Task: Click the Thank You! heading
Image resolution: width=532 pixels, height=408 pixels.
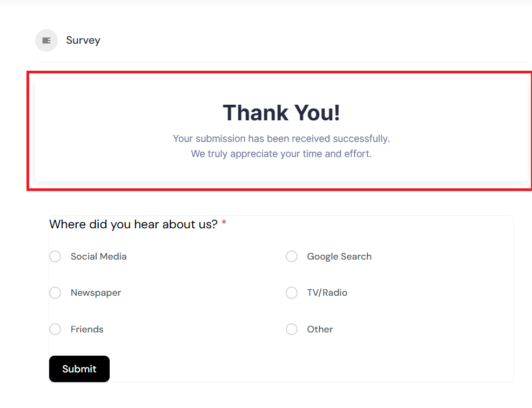Action: pos(281,113)
